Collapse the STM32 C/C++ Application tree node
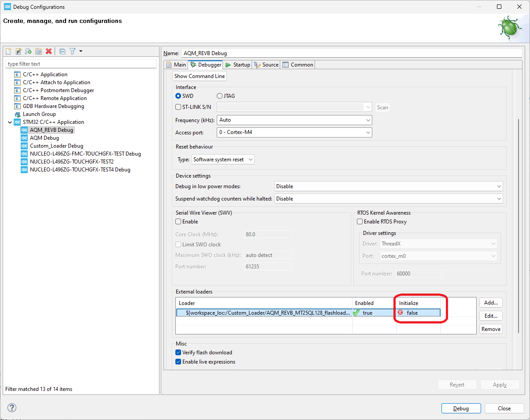This screenshot has width=530, height=420. click(x=10, y=122)
